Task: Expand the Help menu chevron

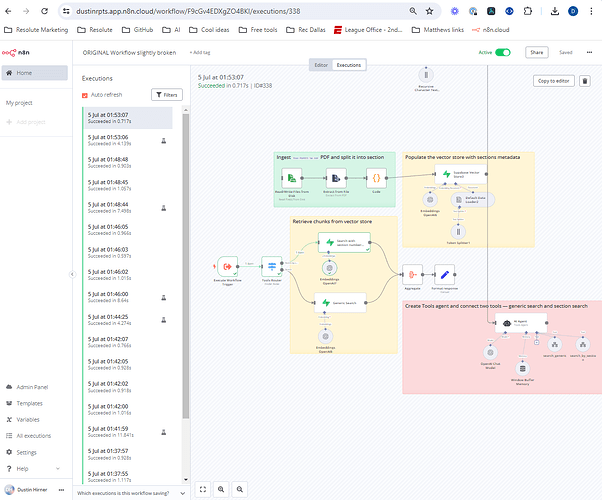Action: (x=58, y=469)
